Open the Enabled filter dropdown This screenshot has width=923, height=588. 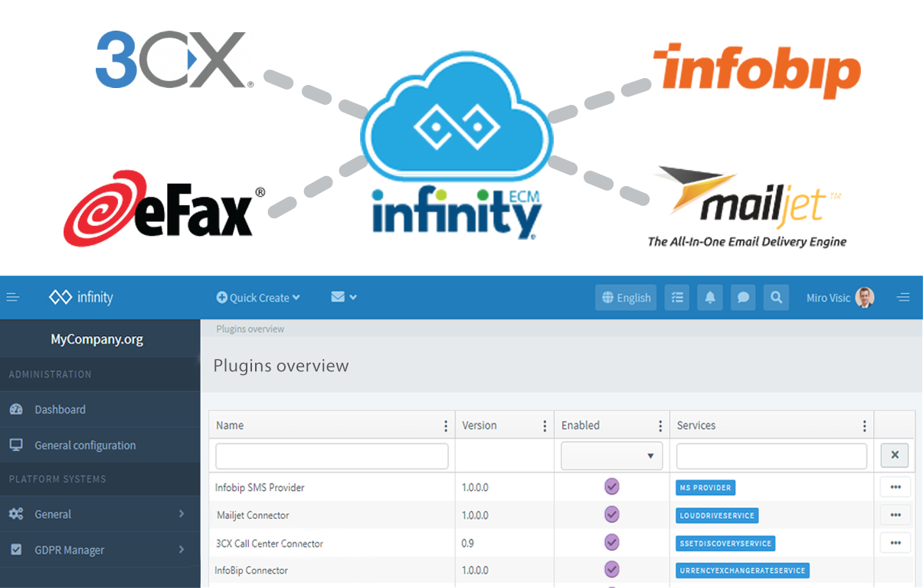[x=612, y=456]
